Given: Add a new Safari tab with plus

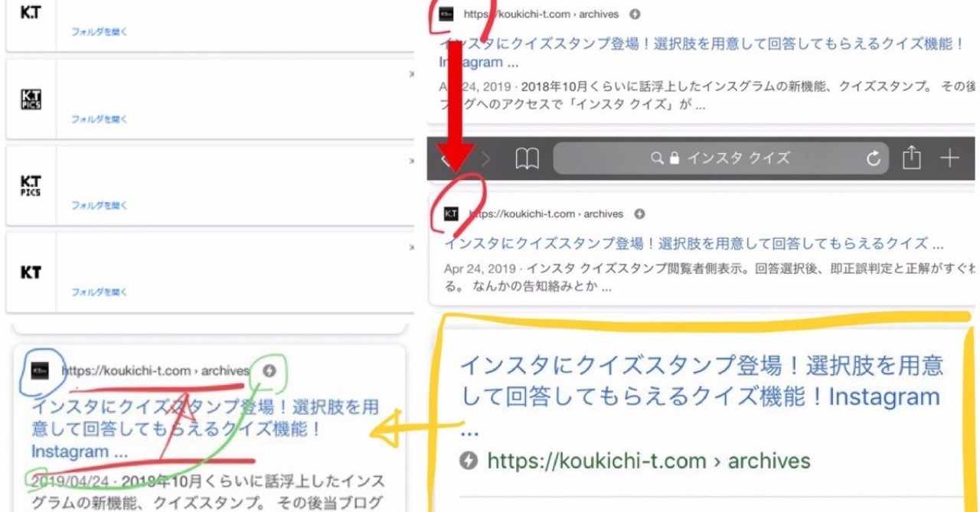Looking at the screenshot, I should [949, 158].
